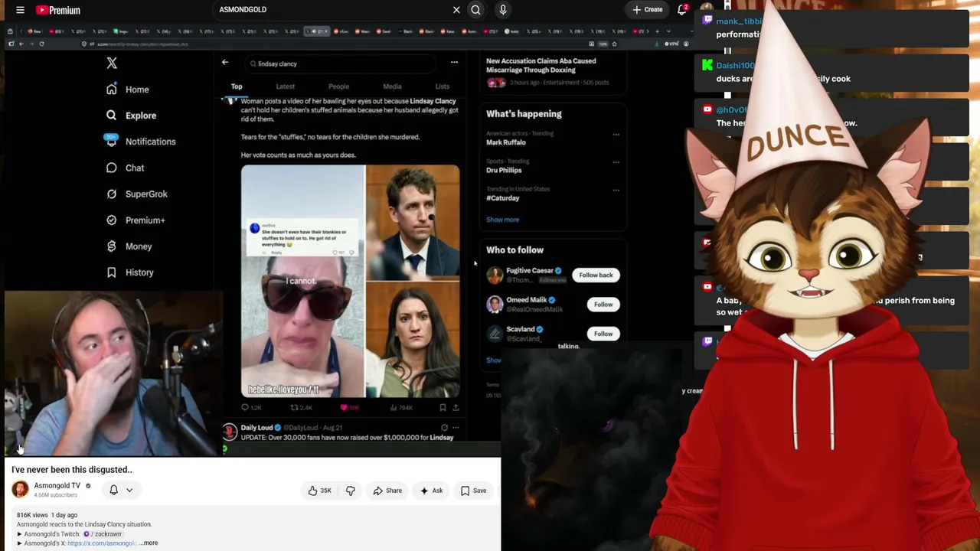The image size is (980, 551).
Task: Click the lindsay clancy X search field
Action: [x=341, y=64]
